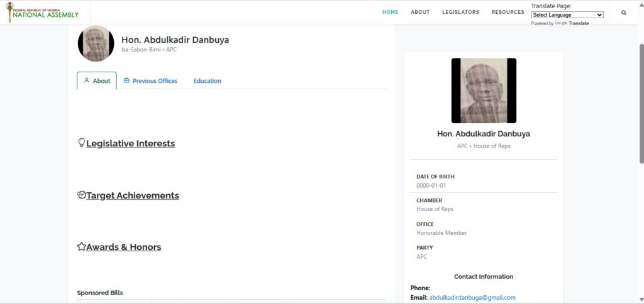Switch to the Previous Offices tab
Image resolution: width=644 pixels, height=304 pixels.
point(155,81)
